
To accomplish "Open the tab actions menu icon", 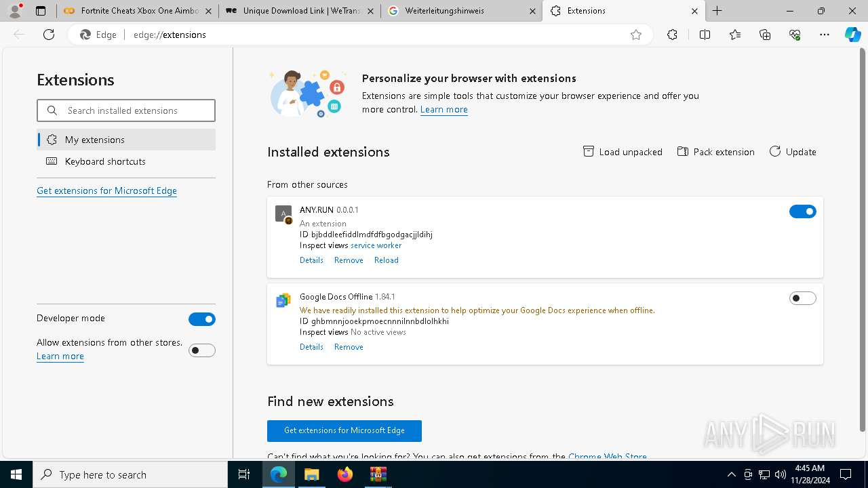I will [x=41, y=11].
